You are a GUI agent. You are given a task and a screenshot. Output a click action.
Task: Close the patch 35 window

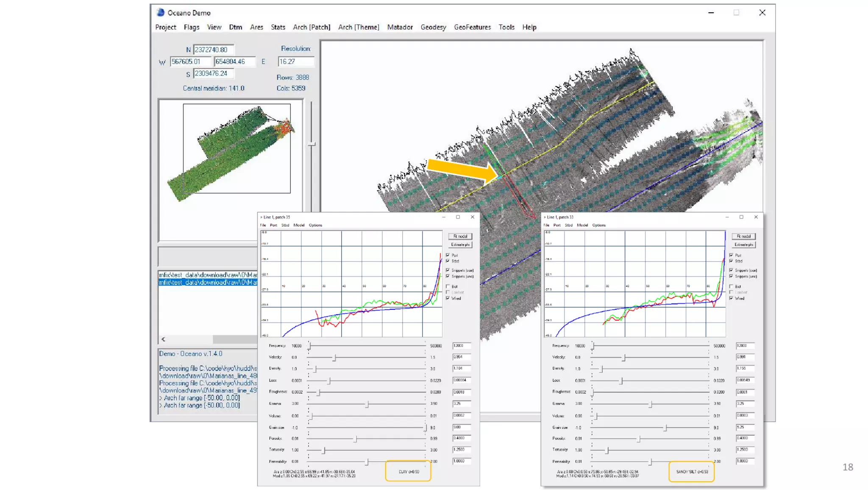point(473,217)
